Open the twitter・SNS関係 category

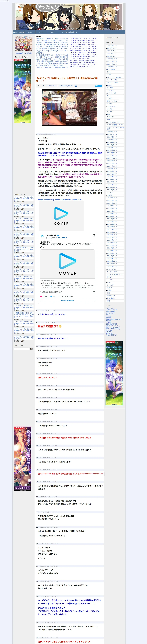tap(112, 83)
